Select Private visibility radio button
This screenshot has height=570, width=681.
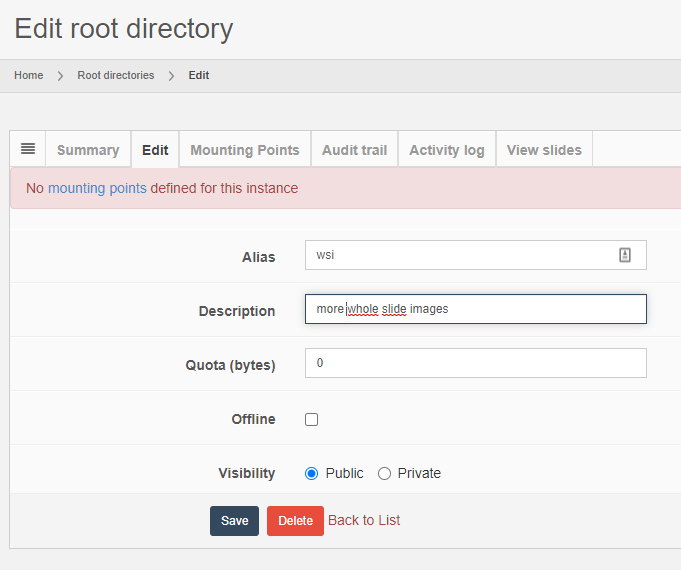point(384,474)
